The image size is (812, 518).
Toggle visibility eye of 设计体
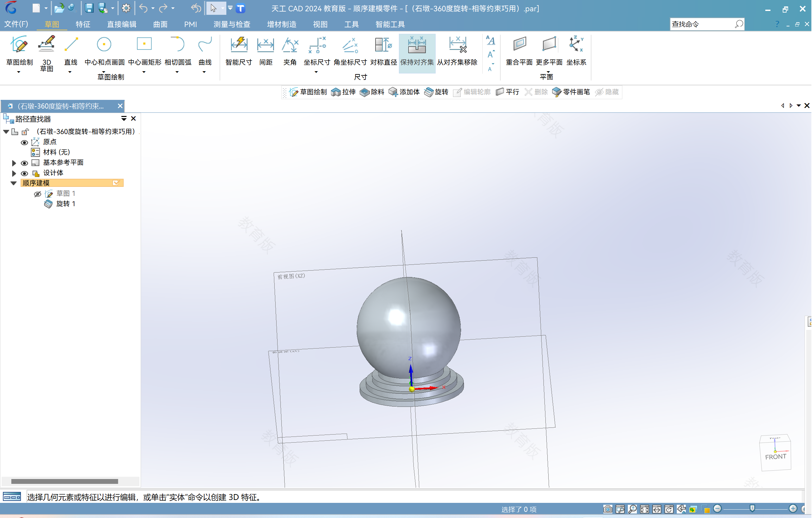coord(24,173)
